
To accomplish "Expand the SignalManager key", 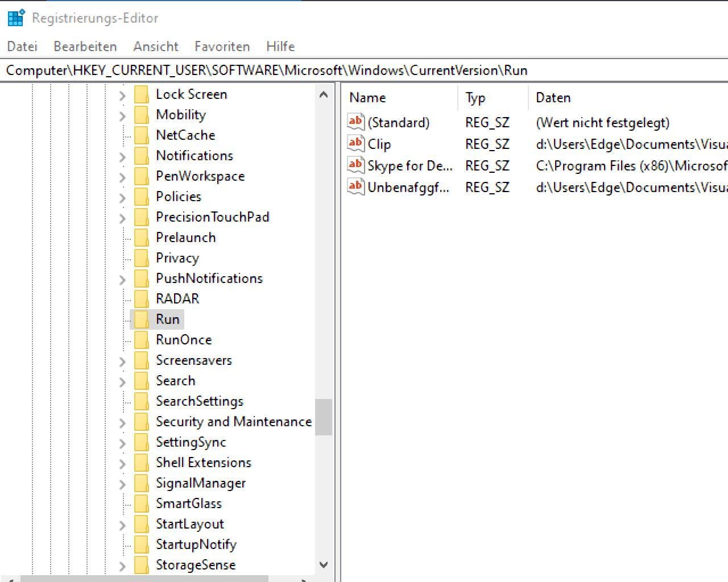I will point(122,484).
